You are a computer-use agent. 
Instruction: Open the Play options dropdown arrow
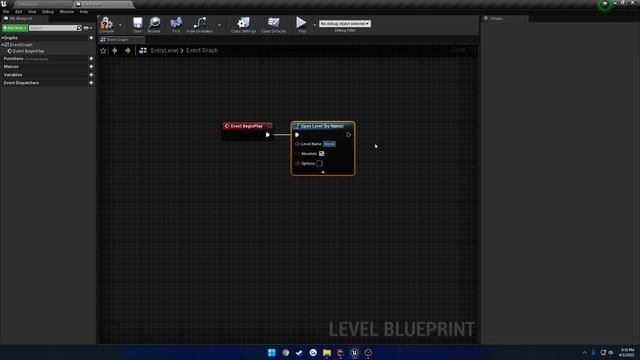314,25
